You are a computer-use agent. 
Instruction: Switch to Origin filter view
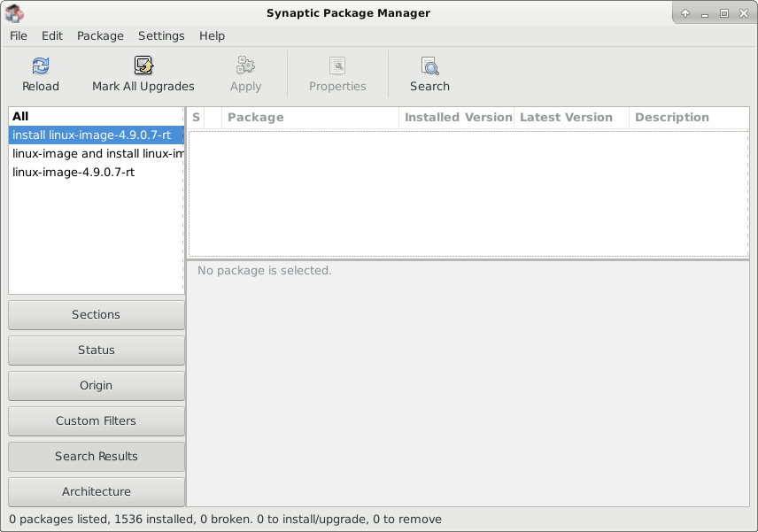pos(97,386)
